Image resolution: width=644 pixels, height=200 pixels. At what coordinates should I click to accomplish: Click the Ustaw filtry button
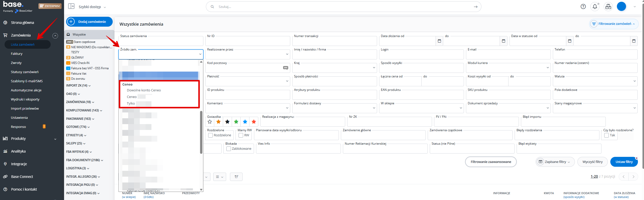(x=624, y=162)
